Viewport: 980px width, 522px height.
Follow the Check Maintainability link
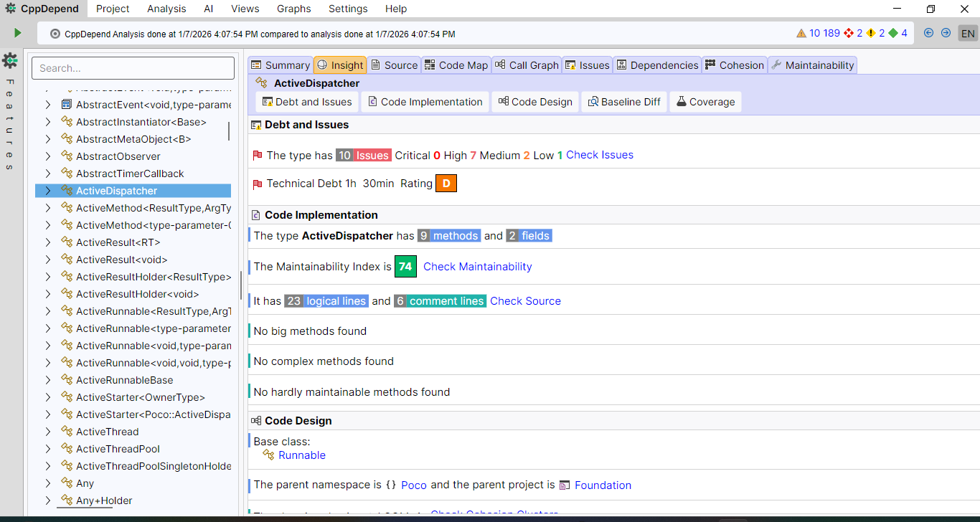pos(477,266)
